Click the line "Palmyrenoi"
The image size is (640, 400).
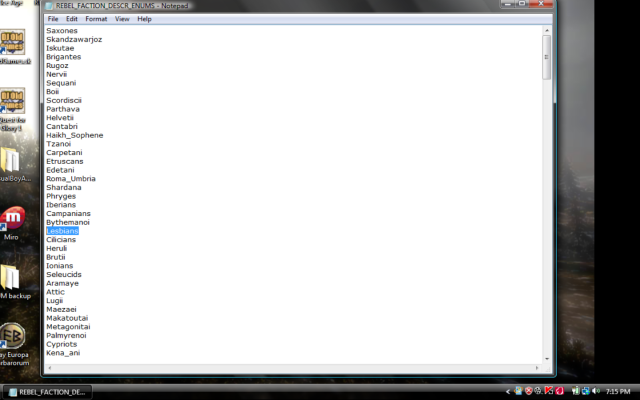(x=66, y=336)
